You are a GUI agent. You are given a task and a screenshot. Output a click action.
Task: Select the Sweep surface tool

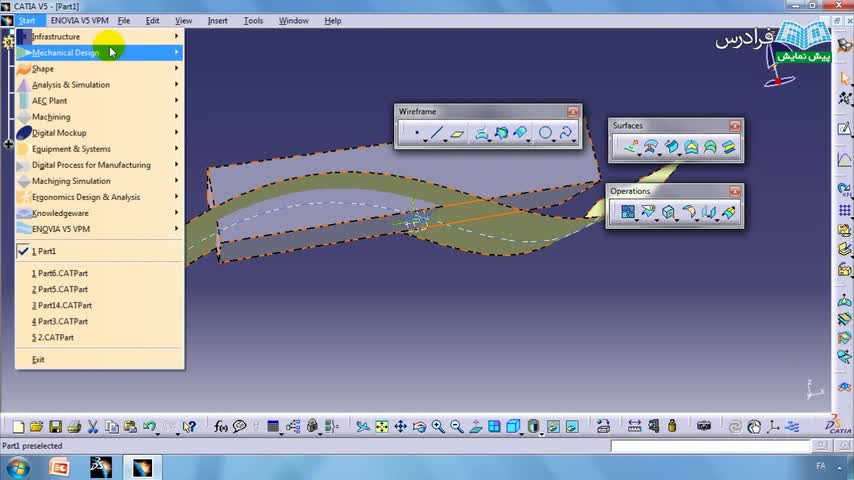pyautogui.click(x=671, y=147)
